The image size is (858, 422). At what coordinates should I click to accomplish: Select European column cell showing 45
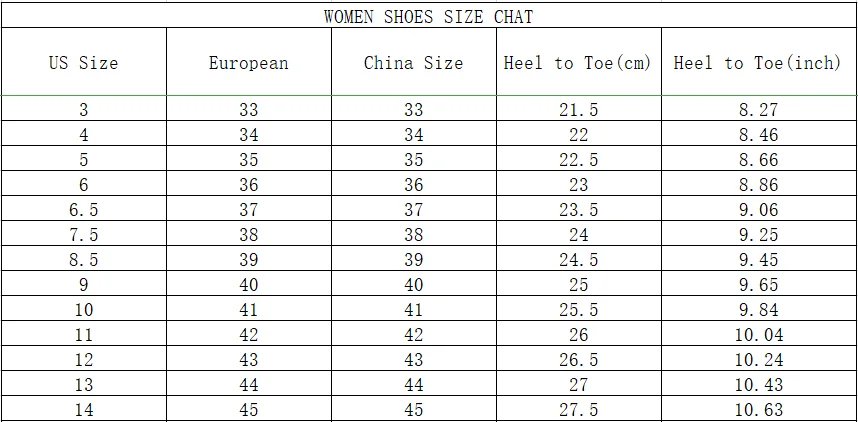248,410
